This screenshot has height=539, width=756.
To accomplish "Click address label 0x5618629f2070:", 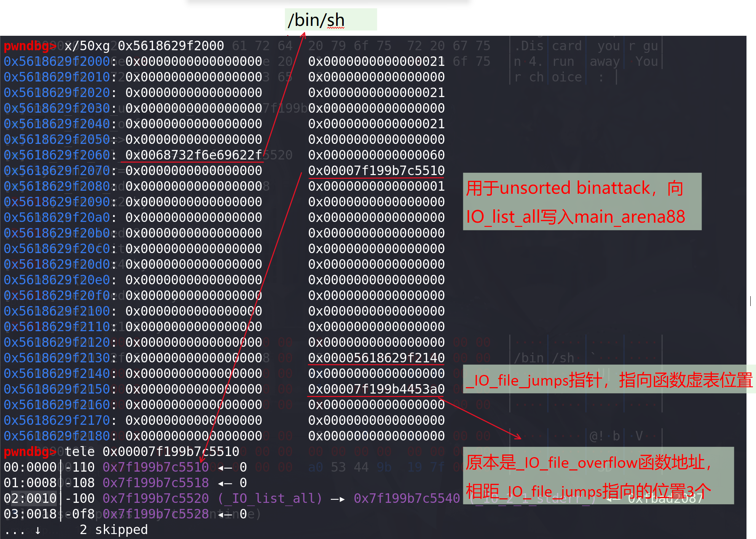I will [61, 171].
